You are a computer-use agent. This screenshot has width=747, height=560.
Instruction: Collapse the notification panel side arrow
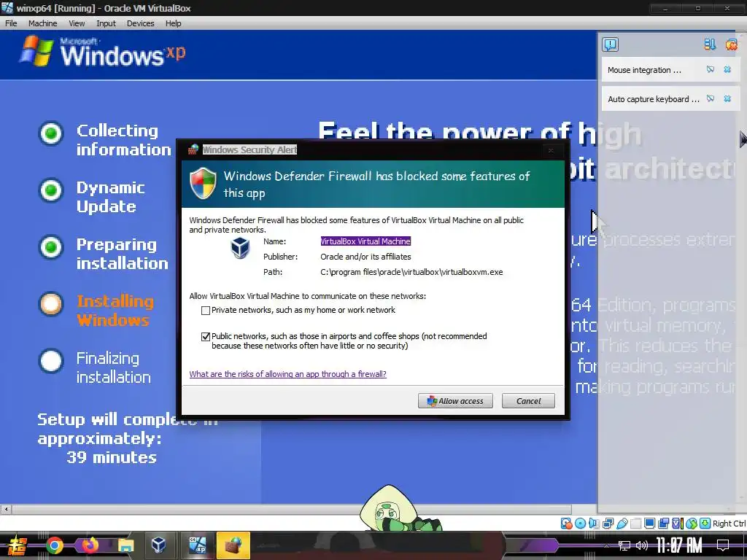(x=743, y=139)
